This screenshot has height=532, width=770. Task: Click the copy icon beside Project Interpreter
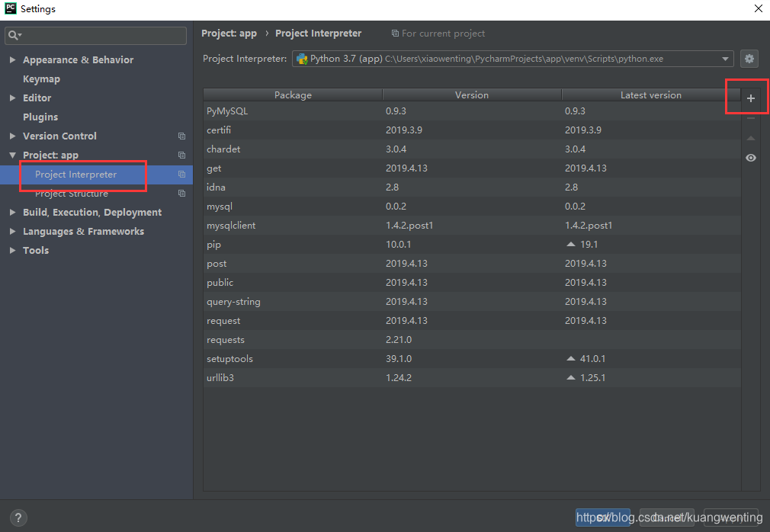(x=181, y=175)
